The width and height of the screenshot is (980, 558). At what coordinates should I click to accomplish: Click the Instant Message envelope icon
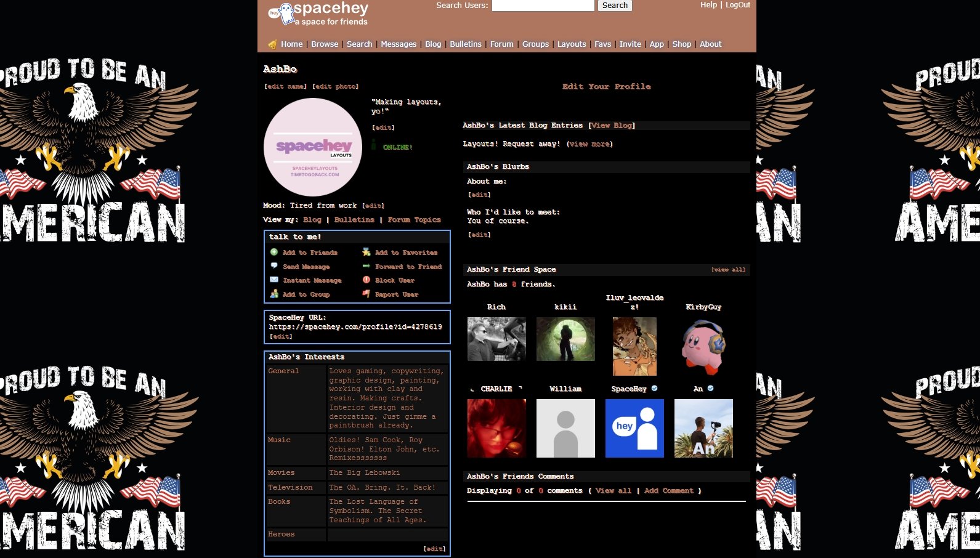(274, 280)
